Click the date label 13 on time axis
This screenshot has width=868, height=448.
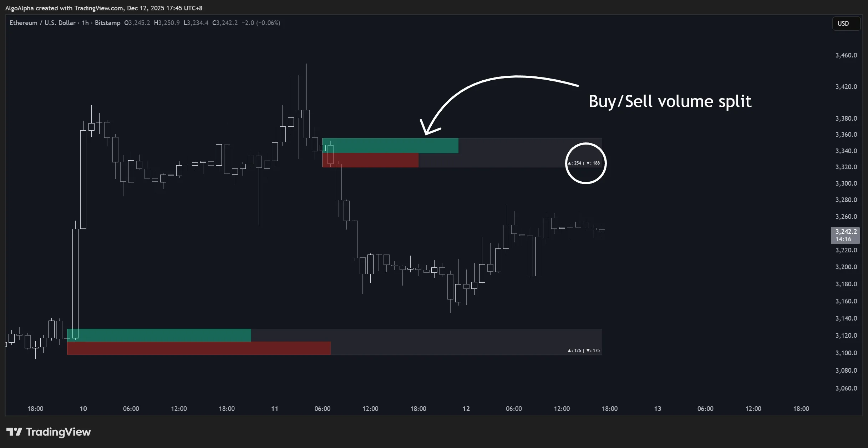[x=657, y=409]
